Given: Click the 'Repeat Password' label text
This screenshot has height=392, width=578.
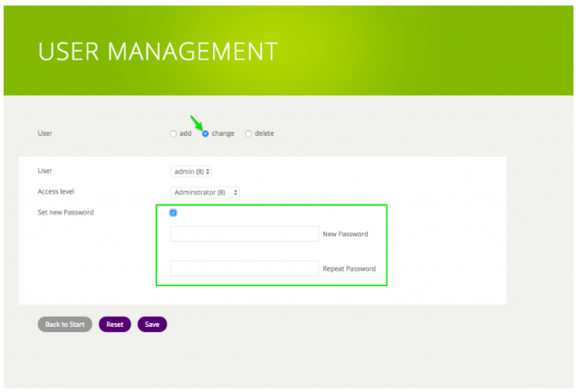Looking at the screenshot, I should 350,269.
